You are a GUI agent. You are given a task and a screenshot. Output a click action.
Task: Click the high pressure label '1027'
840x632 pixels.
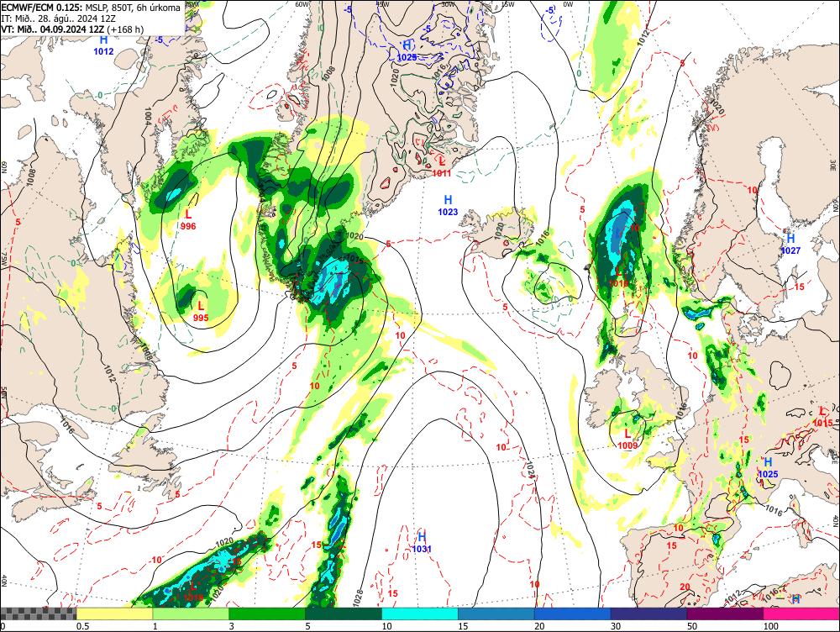[790, 250]
